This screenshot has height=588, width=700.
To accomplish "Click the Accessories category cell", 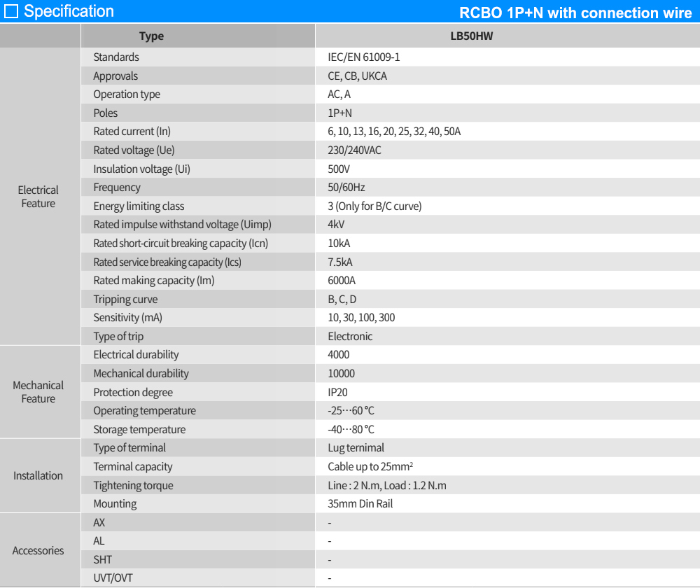I will [x=38, y=551].
